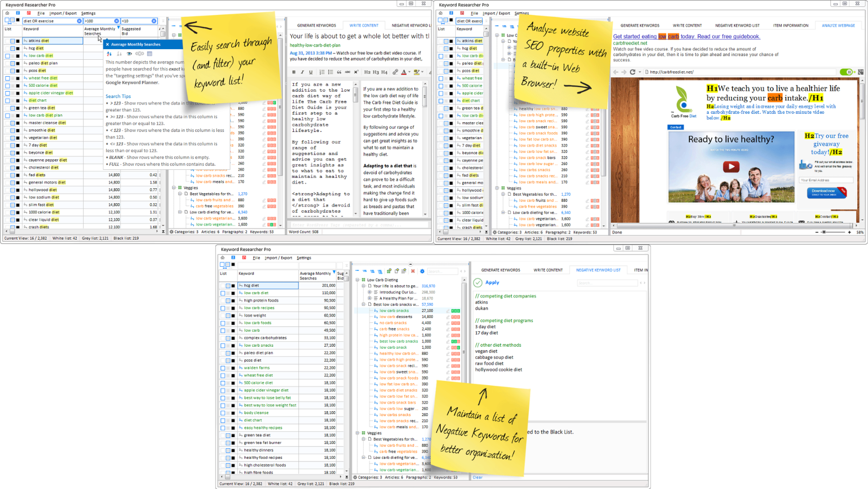The height and width of the screenshot is (489, 868).
Task: Reload the webpage in top-right browser
Action: coord(632,72)
